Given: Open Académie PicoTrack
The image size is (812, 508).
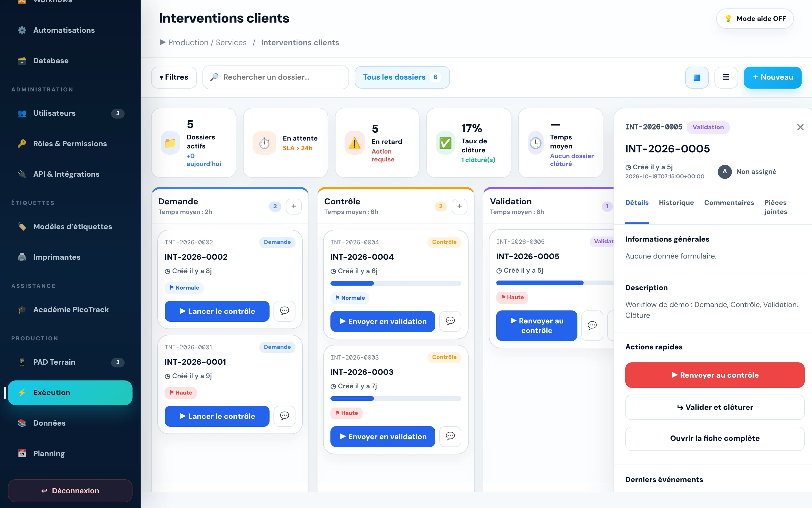Looking at the screenshot, I should (x=70, y=309).
